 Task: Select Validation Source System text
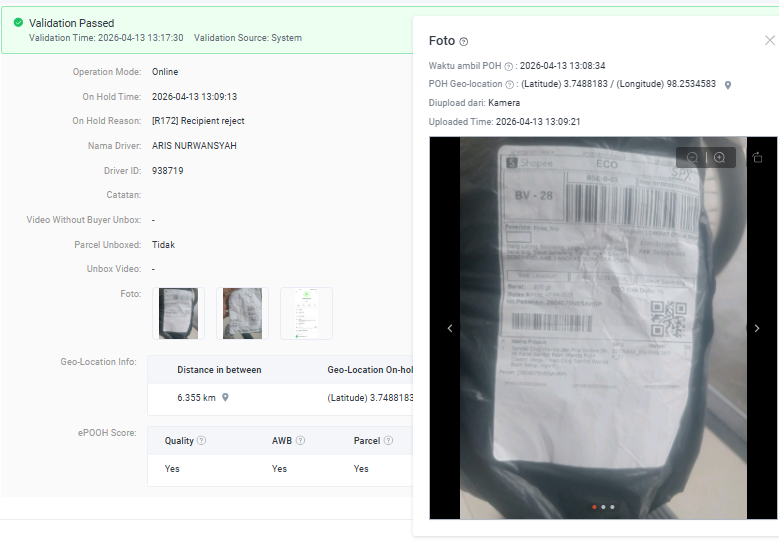pos(248,38)
